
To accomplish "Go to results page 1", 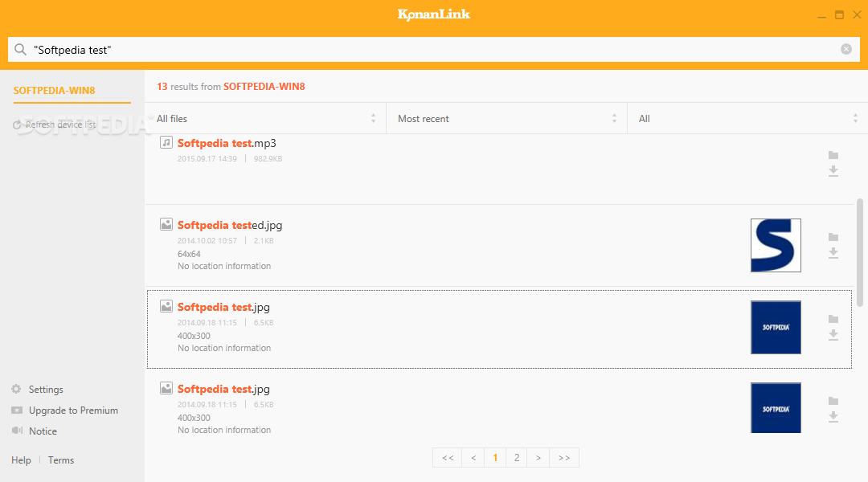I will point(495,458).
